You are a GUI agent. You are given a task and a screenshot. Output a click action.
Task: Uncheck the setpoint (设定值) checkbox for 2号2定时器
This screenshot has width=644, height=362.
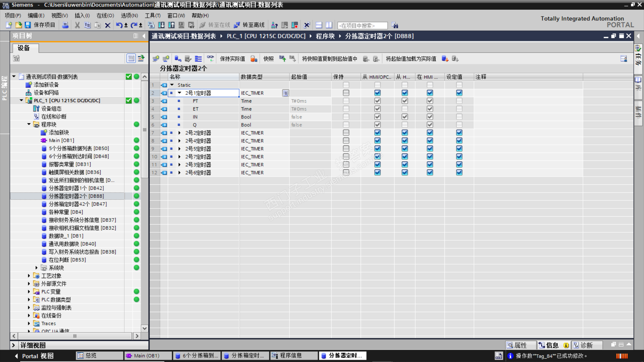pos(459,133)
